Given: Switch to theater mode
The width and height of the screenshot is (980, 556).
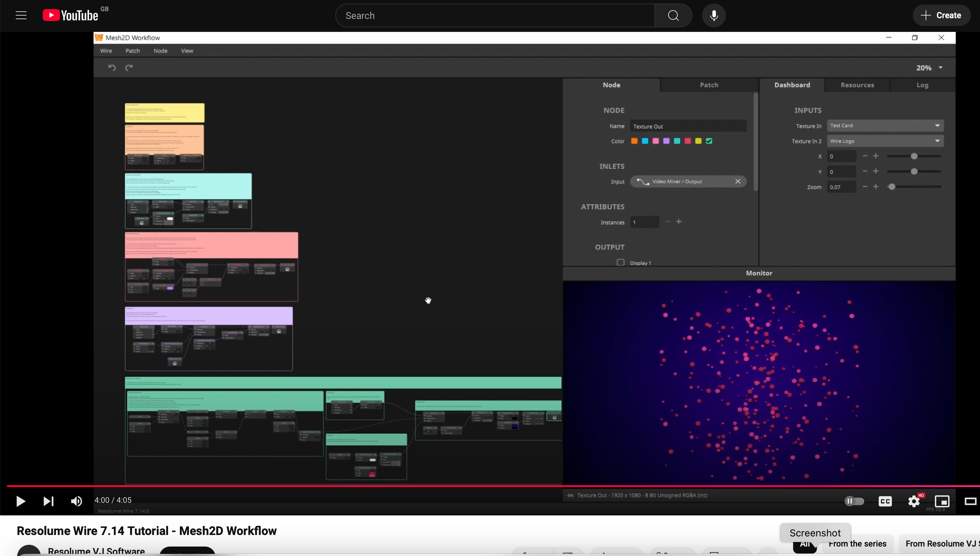Looking at the screenshot, I should 970,501.
